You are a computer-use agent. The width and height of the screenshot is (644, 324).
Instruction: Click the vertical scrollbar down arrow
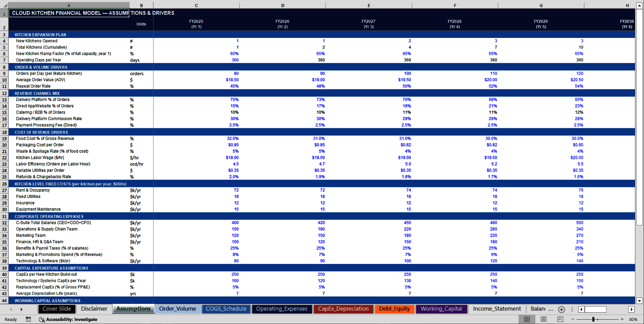640,301
